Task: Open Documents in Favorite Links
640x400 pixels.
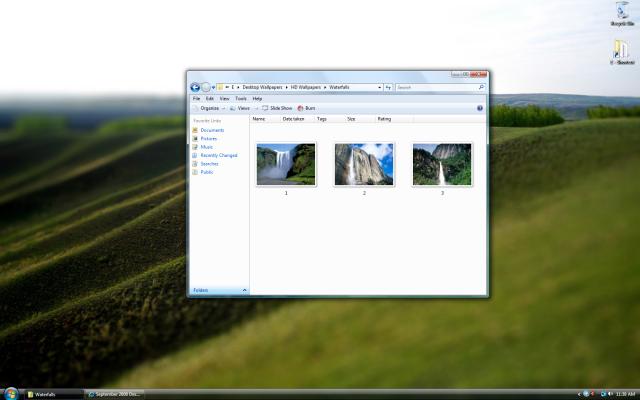Action: pos(212,130)
